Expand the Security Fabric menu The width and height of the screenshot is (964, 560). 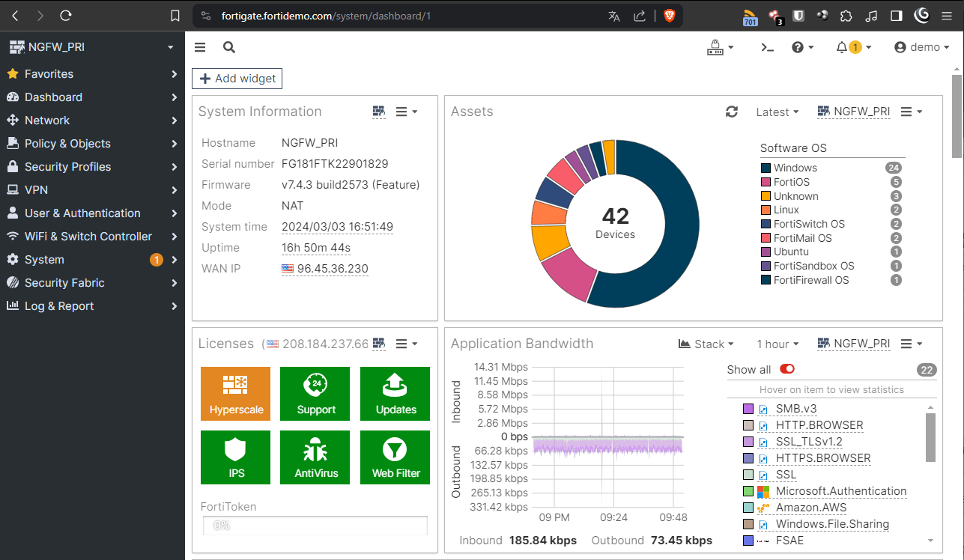(x=92, y=283)
